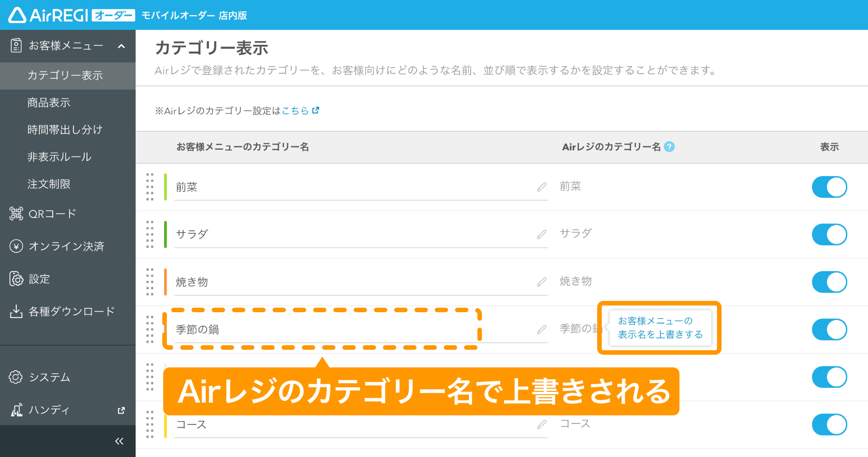Grab the drag handle of row above コース
This screenshot has width=868, height=457.
pyautogui.click(x=150, y=377)
